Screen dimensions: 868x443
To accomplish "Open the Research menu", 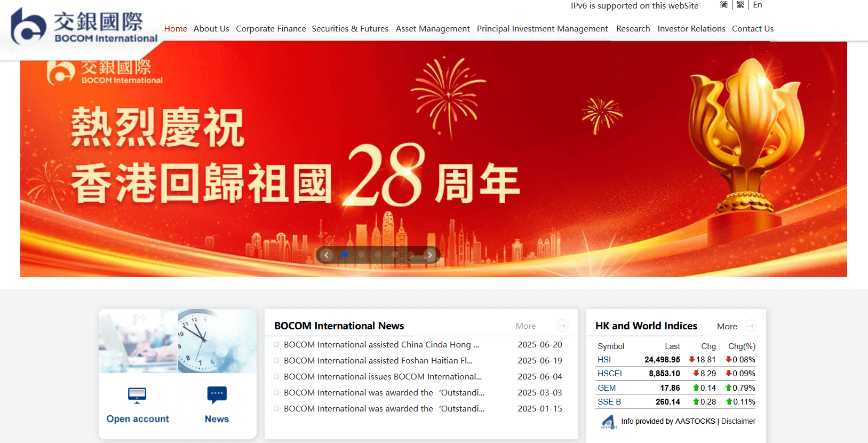I will pyautogui.click(x=633, y=29).
